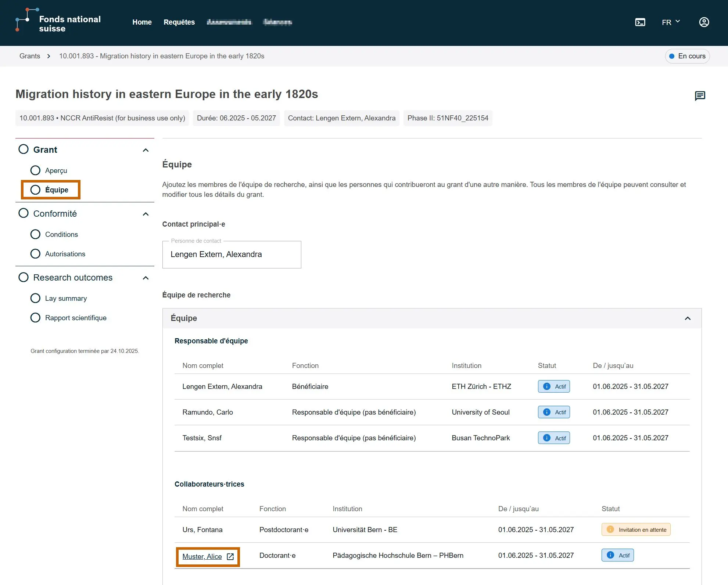
Task: Click the Grant section status circle
Action: (x=24, y=149)
